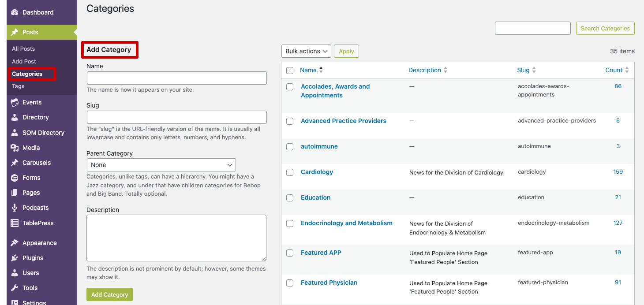Click the TablePress table icon

click(15, 223)
